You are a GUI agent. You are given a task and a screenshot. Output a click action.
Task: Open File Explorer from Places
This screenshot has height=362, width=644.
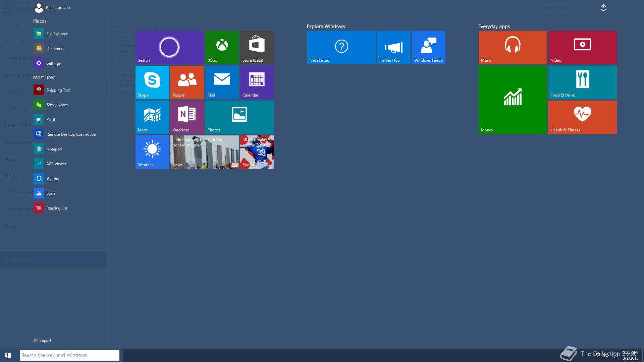pyautogui.click(x=51, y=34)
